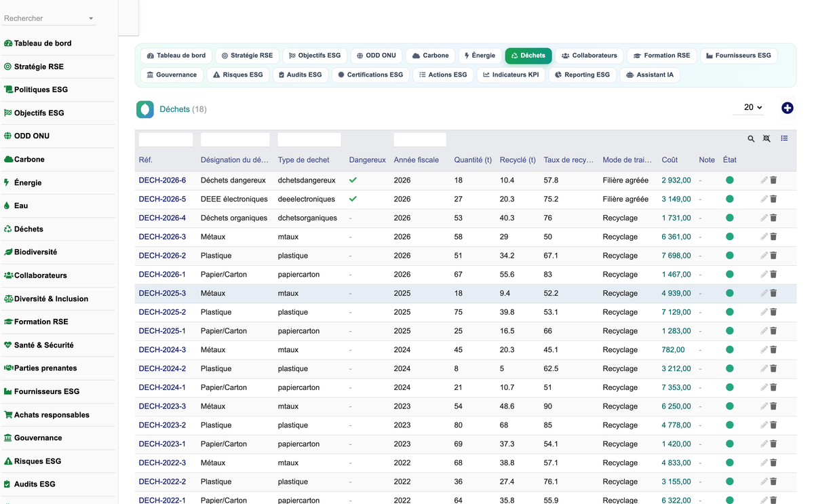814x504 pixels.
Task: Sort by Dangereux column header
Action: pyautogui.click(x=367, y=160)
